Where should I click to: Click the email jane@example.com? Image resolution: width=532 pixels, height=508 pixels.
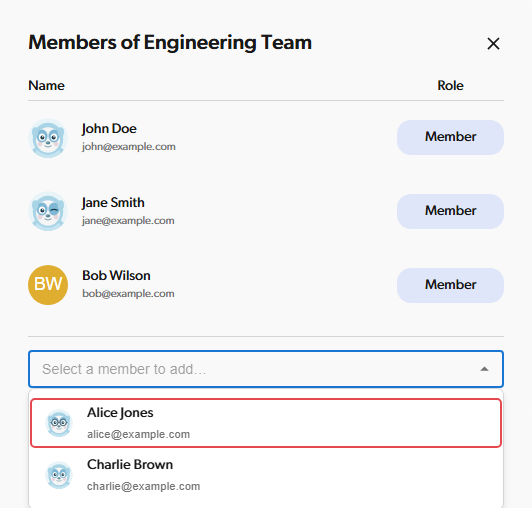coord(128,221)
